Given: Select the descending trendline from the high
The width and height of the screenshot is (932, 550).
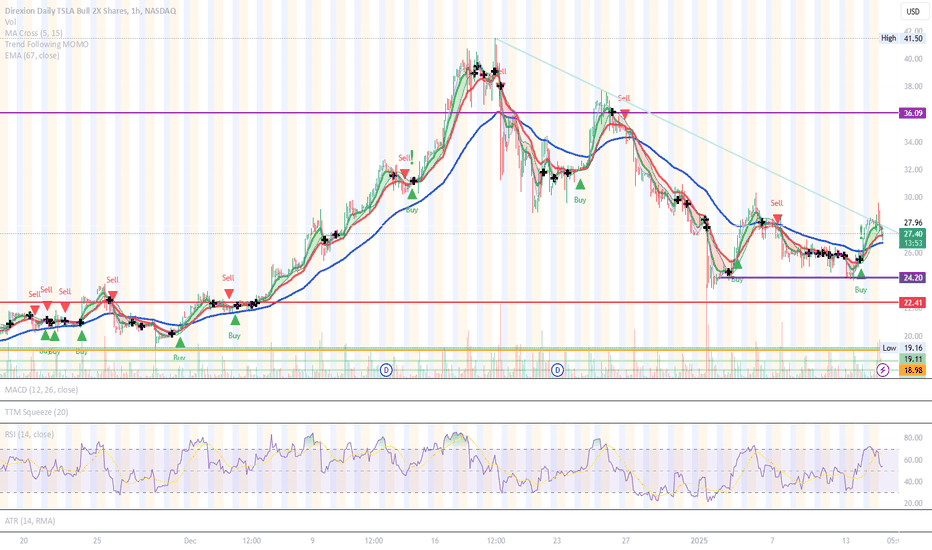Looking at the screenshot, I should pos(695,137).
